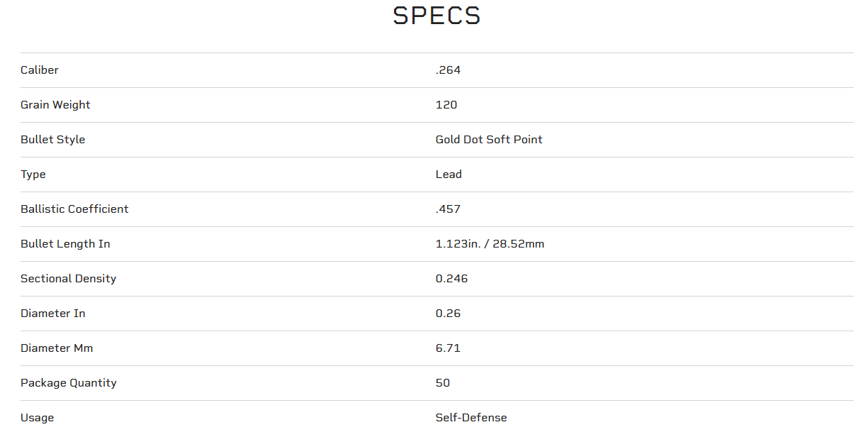Image resolution: width=868 pixels, height=432 pixels.
Task: Click the Type row label
Action: 33,175
